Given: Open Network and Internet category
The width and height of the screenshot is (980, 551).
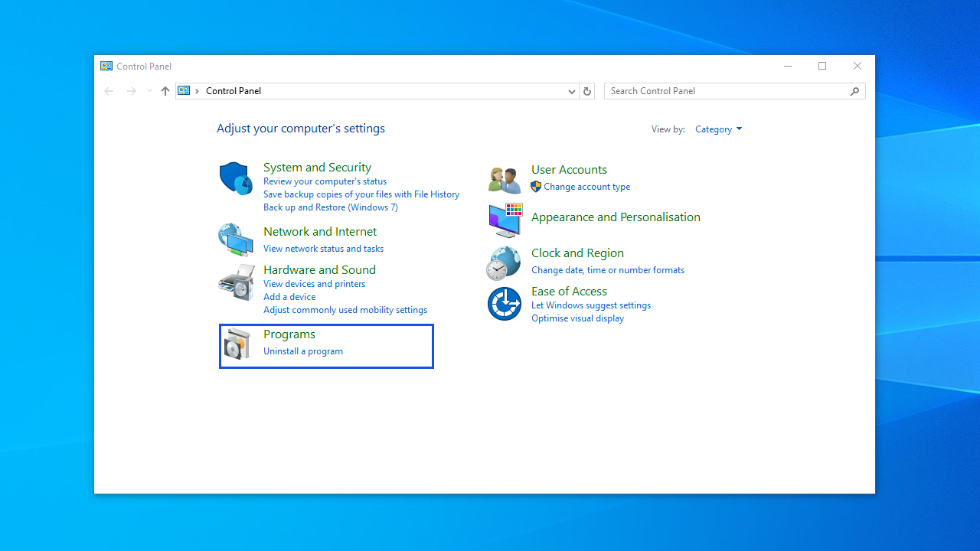Looking at the screenshot, I should [x=320, y=231].
